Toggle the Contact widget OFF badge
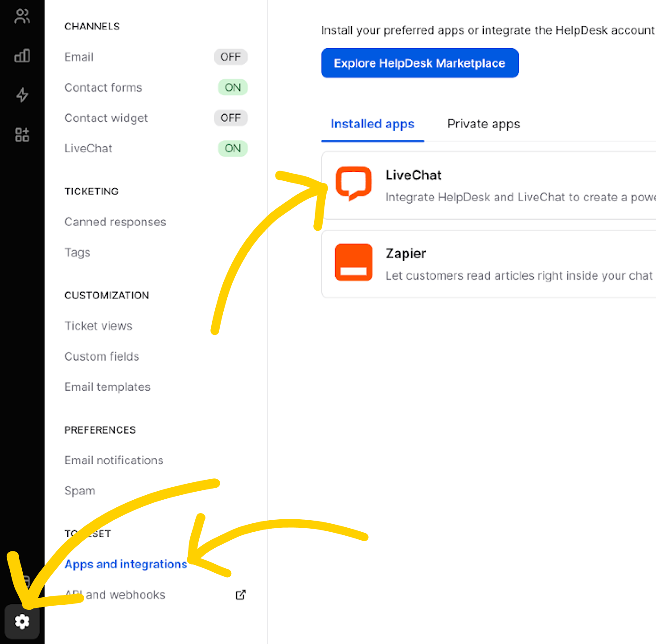Image resolution: width=656 pixels, height=644 pixels. [230, 118]
